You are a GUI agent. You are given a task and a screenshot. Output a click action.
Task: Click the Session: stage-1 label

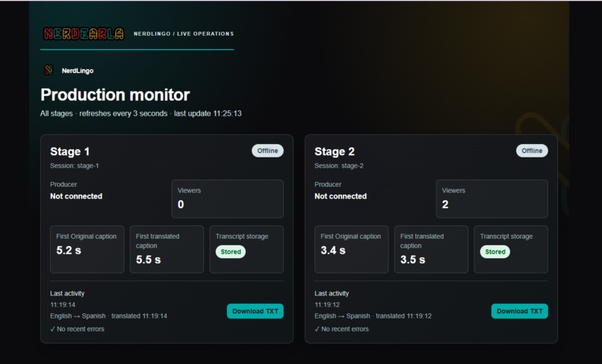click(x=75, y=166)
